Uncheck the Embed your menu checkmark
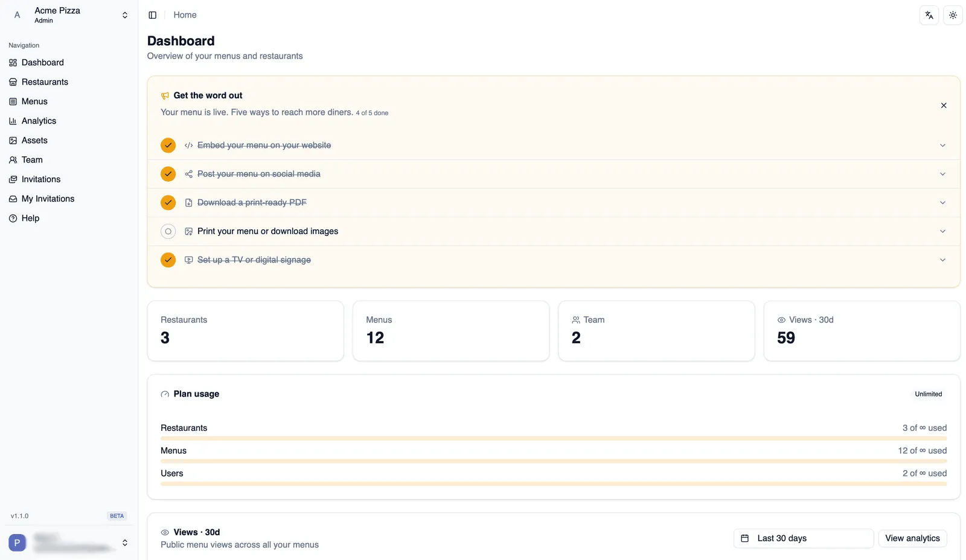Screen dimensions: 966x560 [168, 145]
